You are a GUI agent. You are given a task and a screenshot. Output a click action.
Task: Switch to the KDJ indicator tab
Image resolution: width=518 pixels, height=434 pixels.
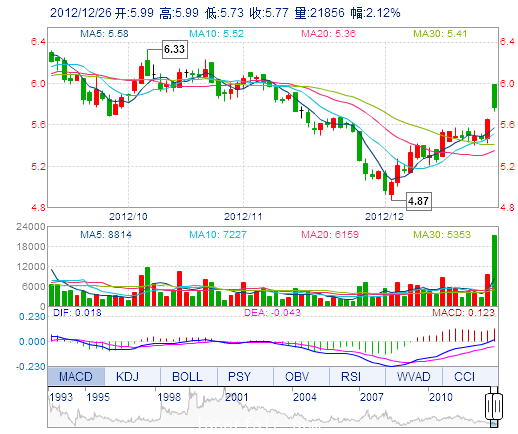coord(127,376)
